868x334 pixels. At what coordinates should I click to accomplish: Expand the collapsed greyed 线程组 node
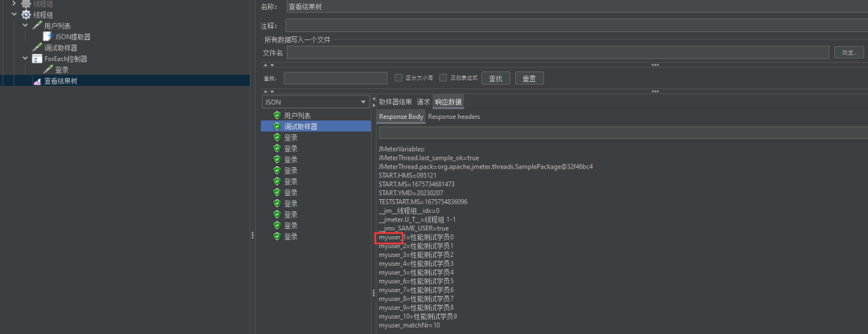point(14,3)
